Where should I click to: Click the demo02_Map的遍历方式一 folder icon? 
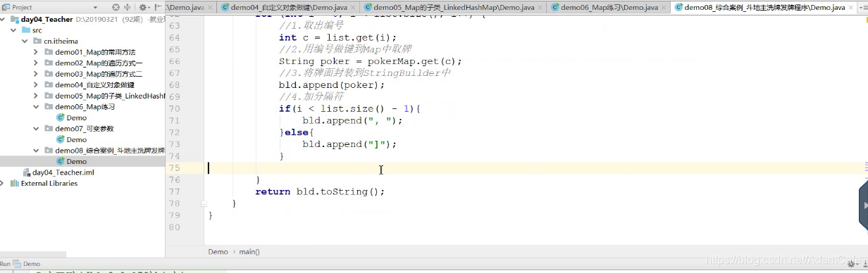(49, 63)
